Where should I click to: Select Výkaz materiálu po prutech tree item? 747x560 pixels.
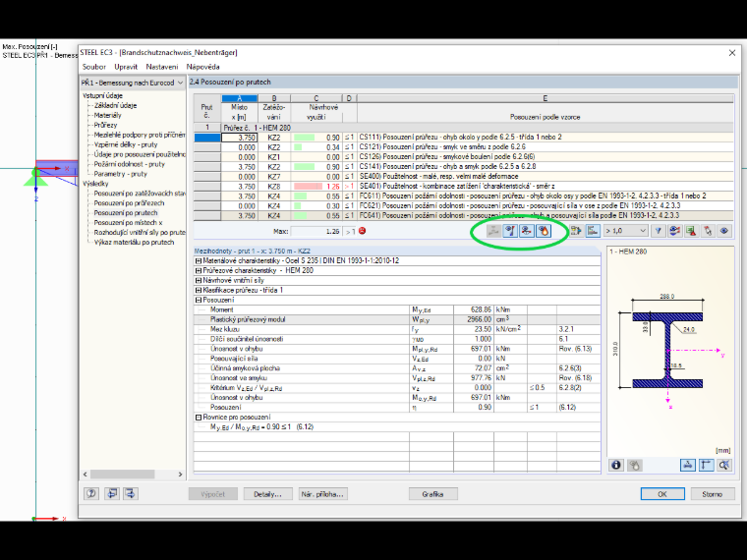(x=134, y=243)
